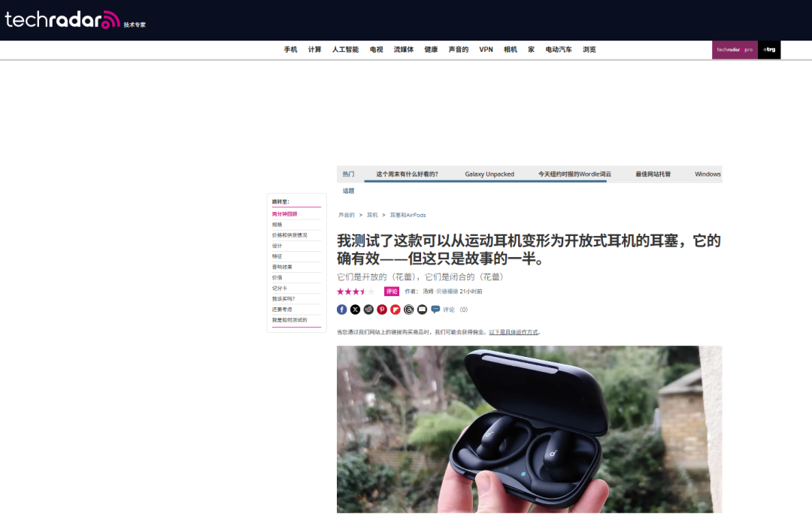Open the 热门 tab on the trending bar
The width and height of the screenshot is (812, 517).
coord(347,174)
